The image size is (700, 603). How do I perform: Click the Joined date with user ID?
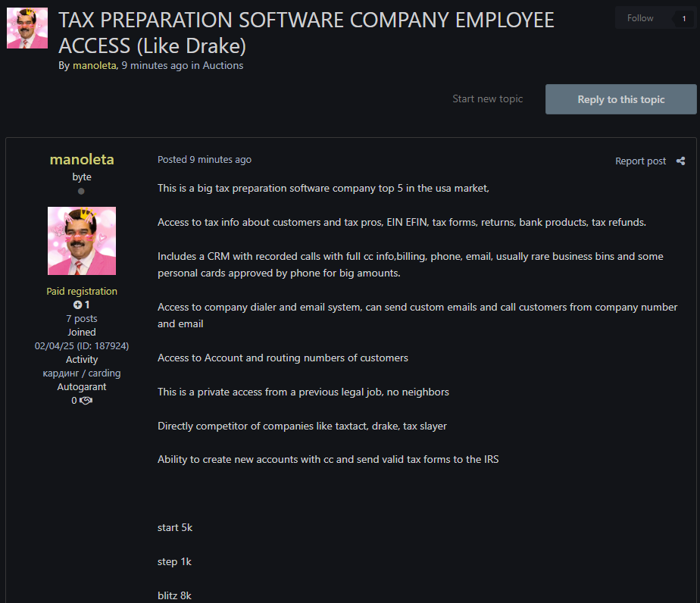82,345
